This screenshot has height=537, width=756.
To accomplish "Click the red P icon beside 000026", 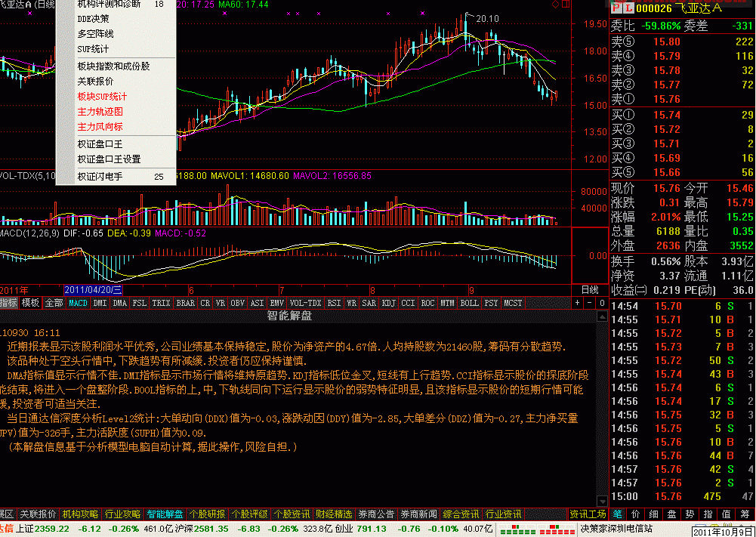I will [616, 8].
